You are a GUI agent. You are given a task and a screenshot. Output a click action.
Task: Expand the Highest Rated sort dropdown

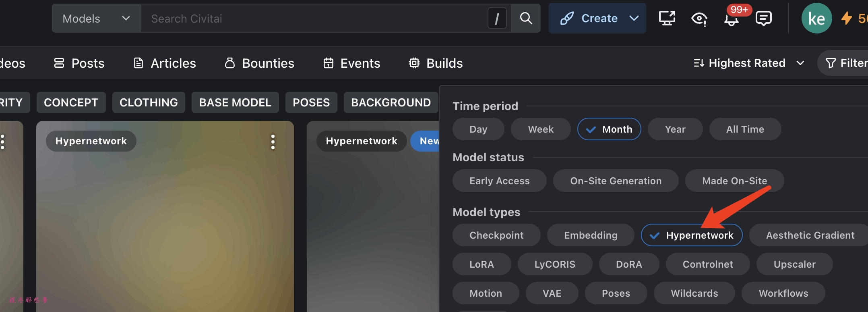(x=748, y=63)
